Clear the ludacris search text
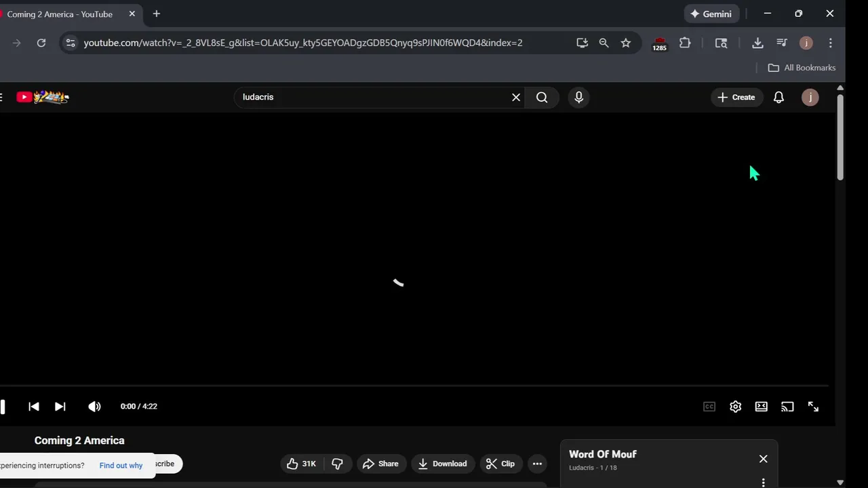Screen dimensions: 868x488 click(516, 97)
